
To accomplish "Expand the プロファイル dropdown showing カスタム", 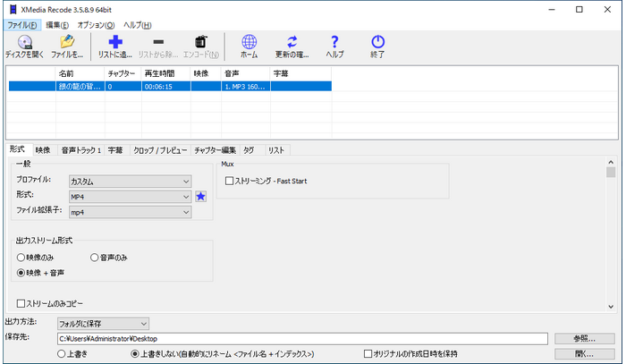I will coord(130,182).
